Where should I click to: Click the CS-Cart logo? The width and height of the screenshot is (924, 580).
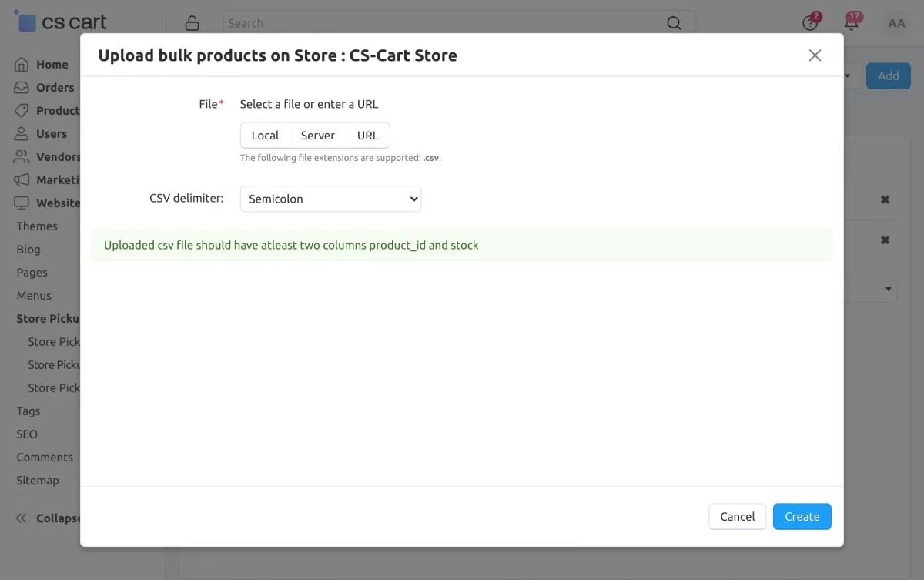pyautogui.click(x=62, y=22)
